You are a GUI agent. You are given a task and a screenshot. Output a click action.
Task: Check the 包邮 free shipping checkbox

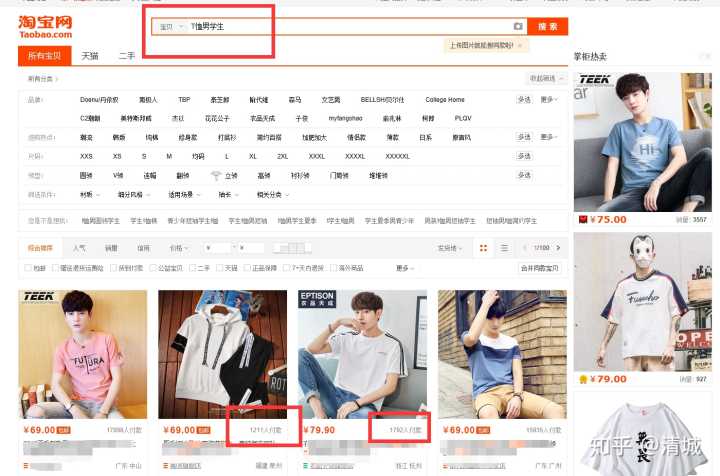point(28,268)
